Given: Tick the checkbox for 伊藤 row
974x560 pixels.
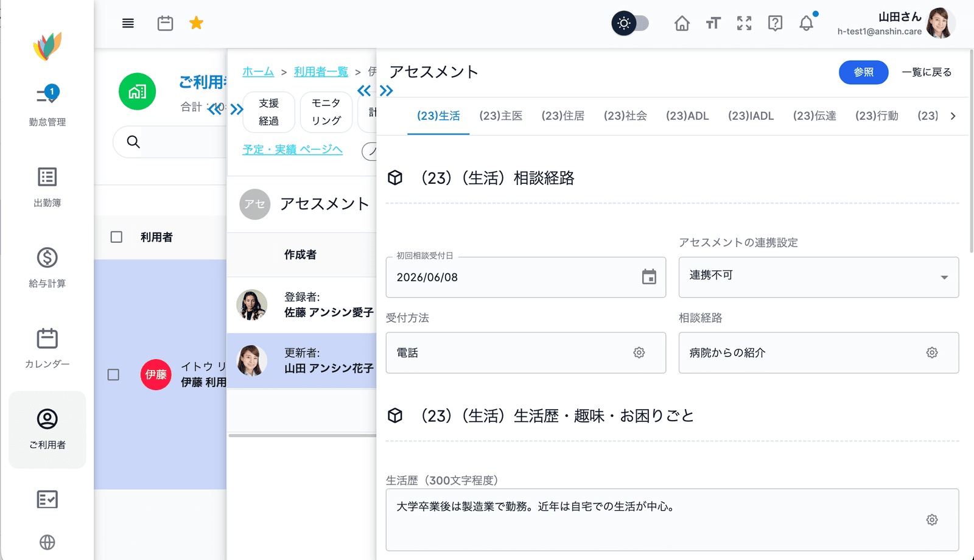Looking at the screenshot, I should point(113,374).
